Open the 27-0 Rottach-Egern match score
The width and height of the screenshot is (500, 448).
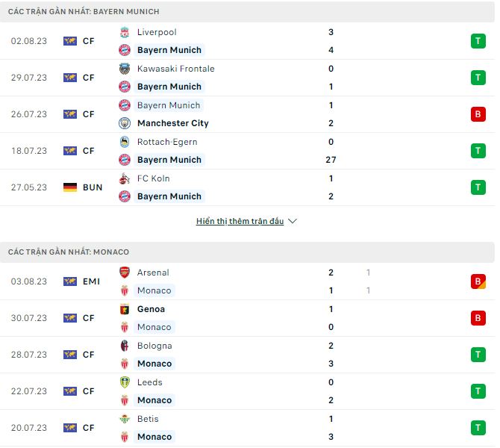click(331, 160)
